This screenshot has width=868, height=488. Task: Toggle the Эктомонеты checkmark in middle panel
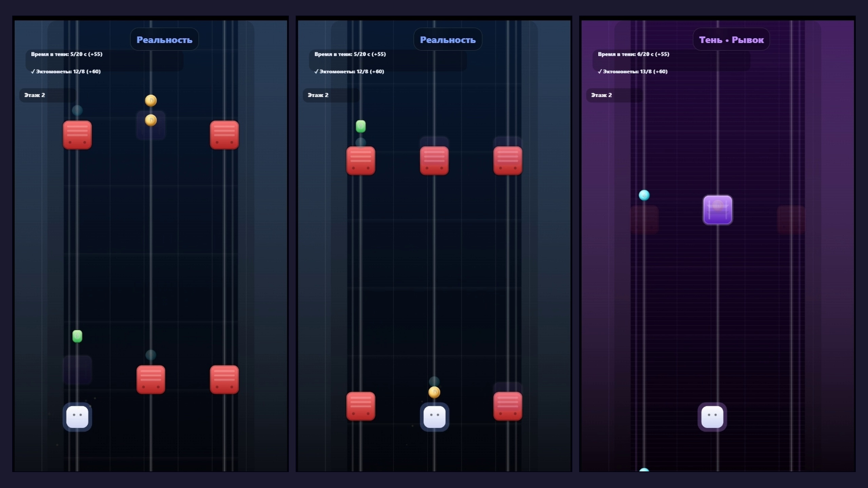pyautogui.click(x=316, y=72)
